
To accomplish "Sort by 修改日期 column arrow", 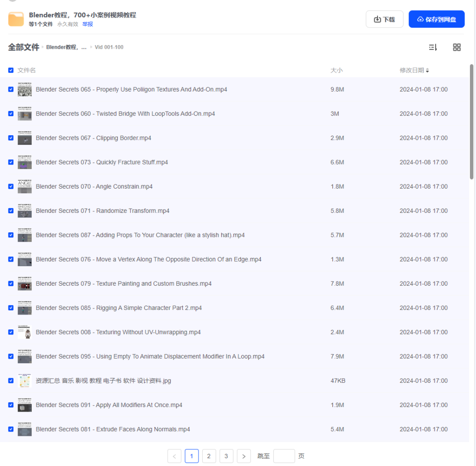I will (x=427, y=71).
